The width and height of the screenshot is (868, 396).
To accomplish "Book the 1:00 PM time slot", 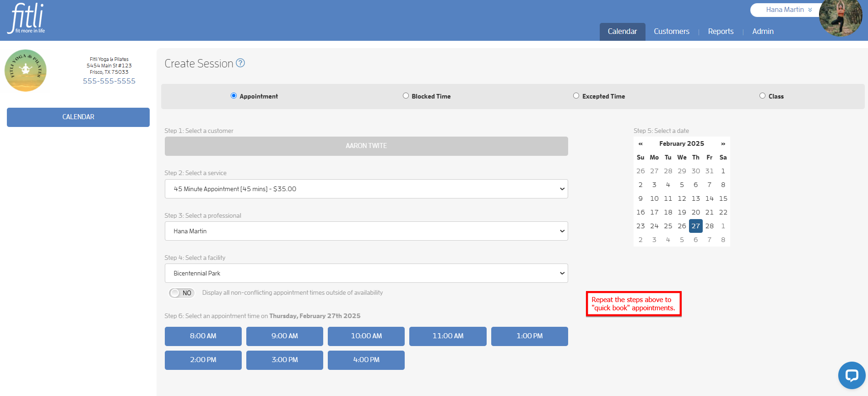I will pos(530,336).
